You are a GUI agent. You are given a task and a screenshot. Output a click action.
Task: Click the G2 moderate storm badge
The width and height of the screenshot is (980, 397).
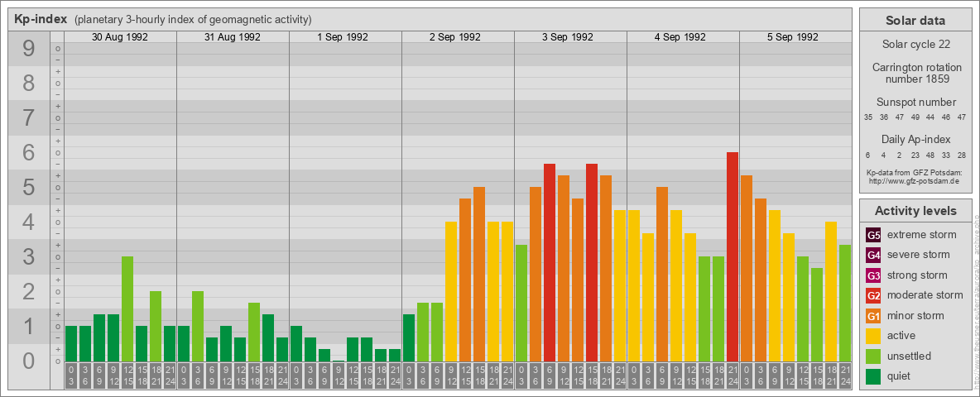click(x=873, y=295)
